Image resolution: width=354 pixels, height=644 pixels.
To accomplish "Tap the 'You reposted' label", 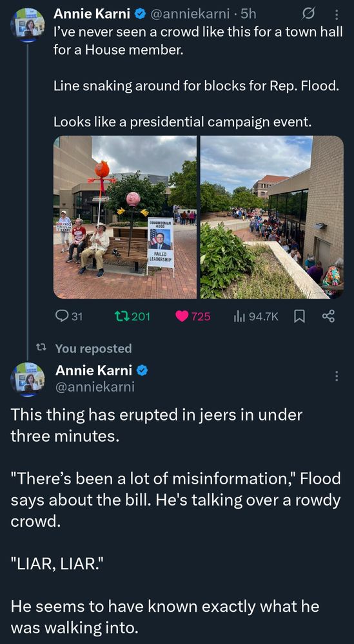I will (93, 348).
